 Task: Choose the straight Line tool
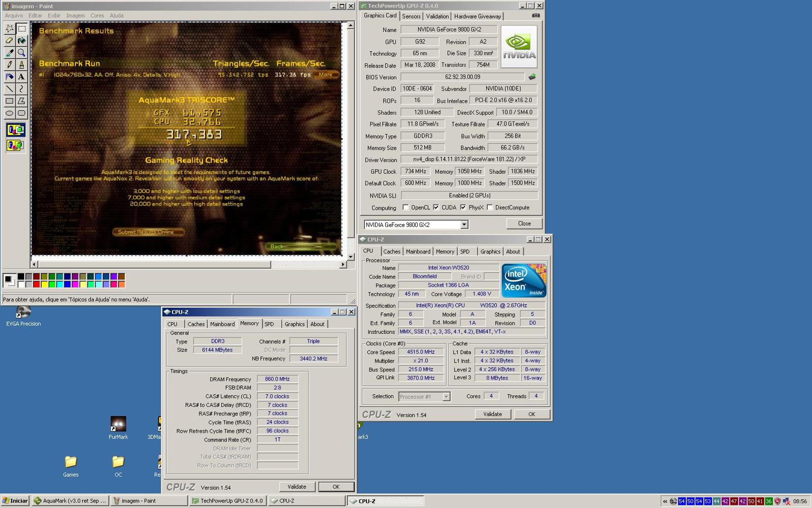pos(10,89)
